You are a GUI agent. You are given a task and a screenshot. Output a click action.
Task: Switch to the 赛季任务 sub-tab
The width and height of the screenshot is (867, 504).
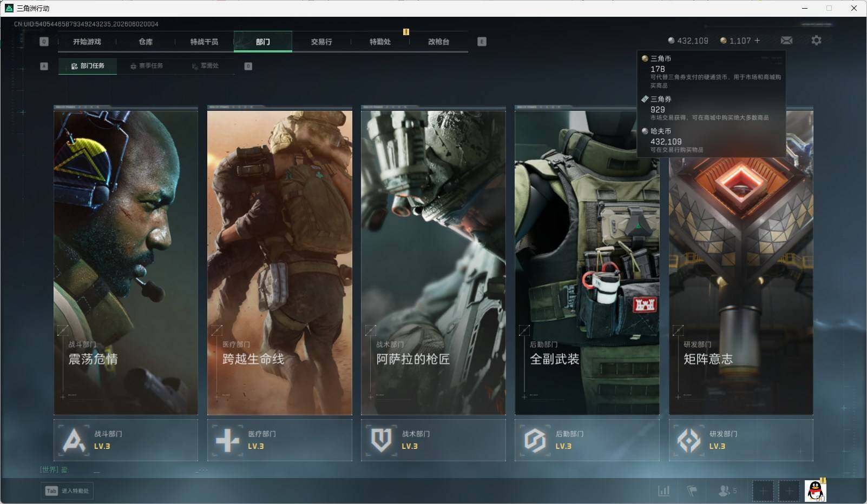[x=147, y=66]
